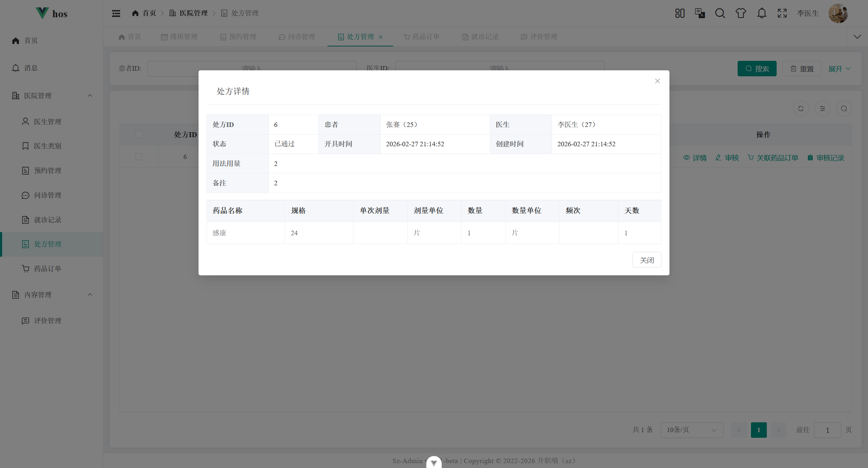Toggle the fullscreen icon
The width and height of the screenshot is (868, 468).
(782, 13)
